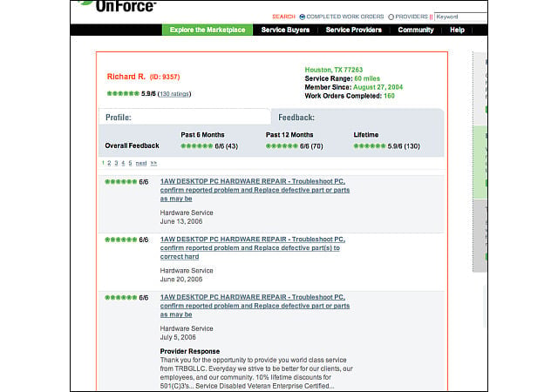Open the Community menu
This screenshot has height=392, width=558.
416,30
